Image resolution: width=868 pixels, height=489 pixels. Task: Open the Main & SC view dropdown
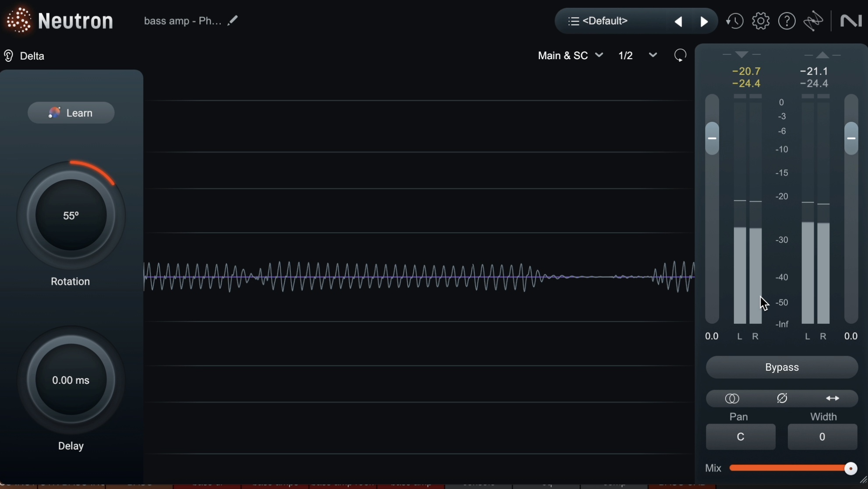(x=570, y=55)
